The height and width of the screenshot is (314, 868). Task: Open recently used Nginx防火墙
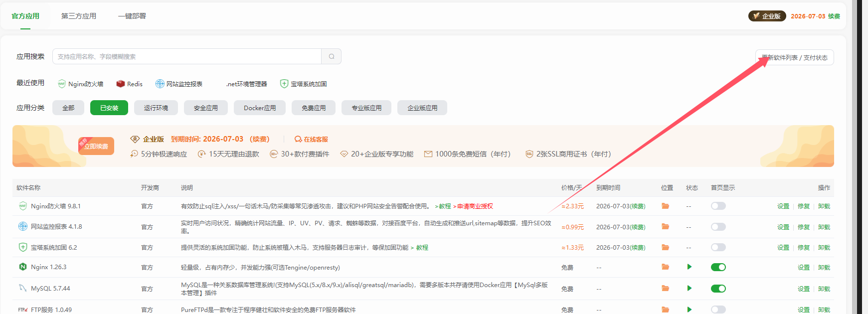click(x=81, y=84)
